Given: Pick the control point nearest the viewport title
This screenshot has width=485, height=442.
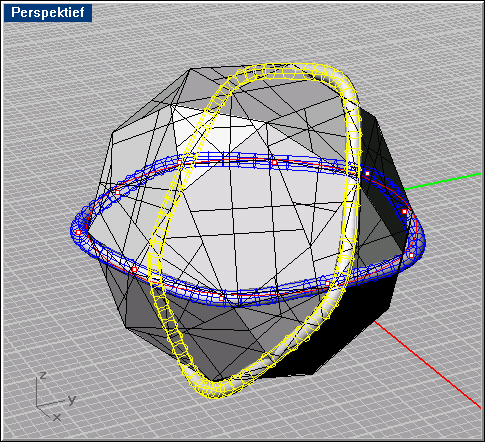Looking at the screenshot, I should pyautogui.click(x=117, y=192).
